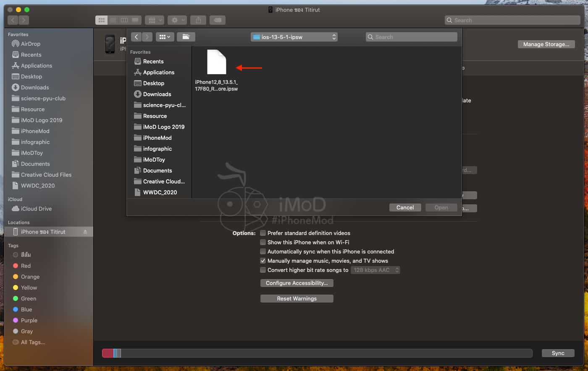Select Downloads in the dialog sidebar
The height and width of the screenshot is (371, 588).
point(157,94)
